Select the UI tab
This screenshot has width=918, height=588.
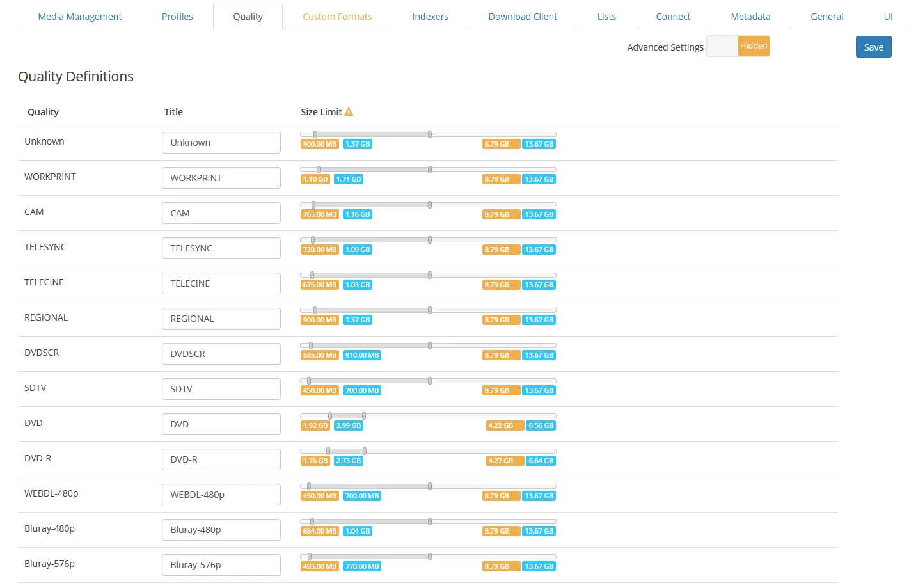click(888, 16)
